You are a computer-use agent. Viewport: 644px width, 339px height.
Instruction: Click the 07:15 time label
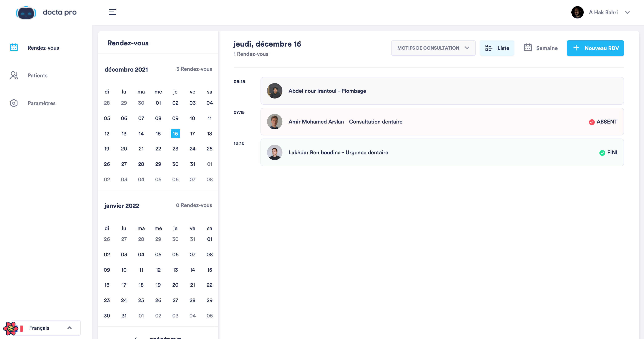(x=239, y=112)
